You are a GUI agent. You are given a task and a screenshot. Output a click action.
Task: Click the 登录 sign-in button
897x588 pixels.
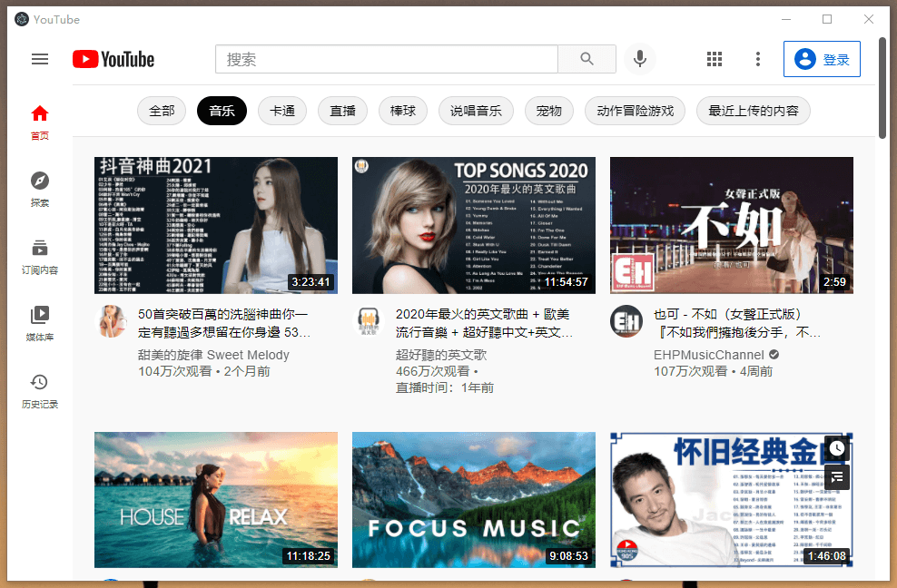coord(822,59)
